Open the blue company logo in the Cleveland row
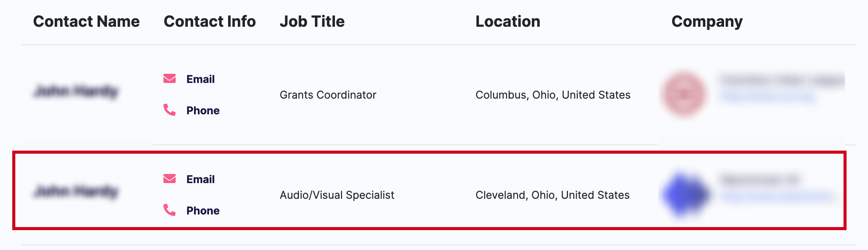The image size is (868, 250). click(x=685, y=194)
